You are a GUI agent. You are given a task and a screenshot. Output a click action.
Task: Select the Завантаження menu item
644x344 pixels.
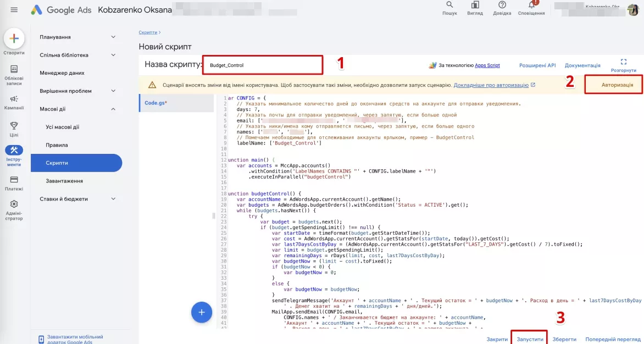pyautogui.click(x=64, y=181)
